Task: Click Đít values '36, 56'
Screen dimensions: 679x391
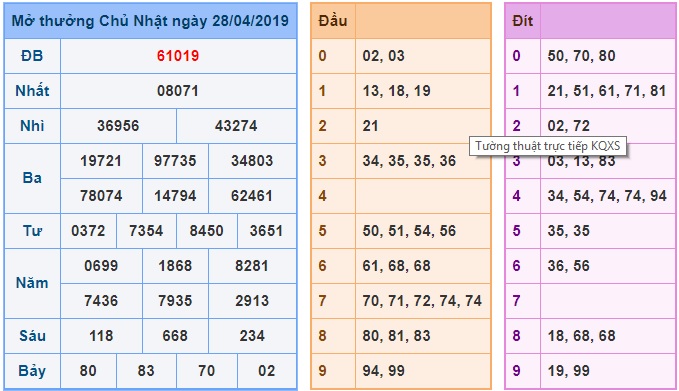Action: (569, 266)
